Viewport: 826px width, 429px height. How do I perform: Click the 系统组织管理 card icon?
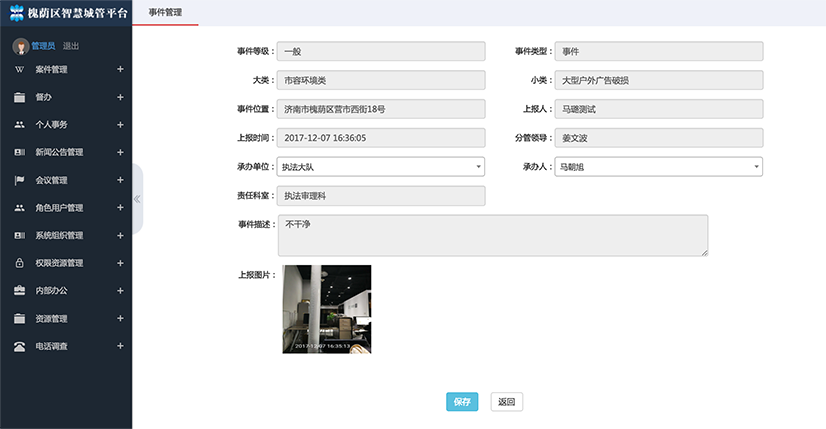pos(19,236)
